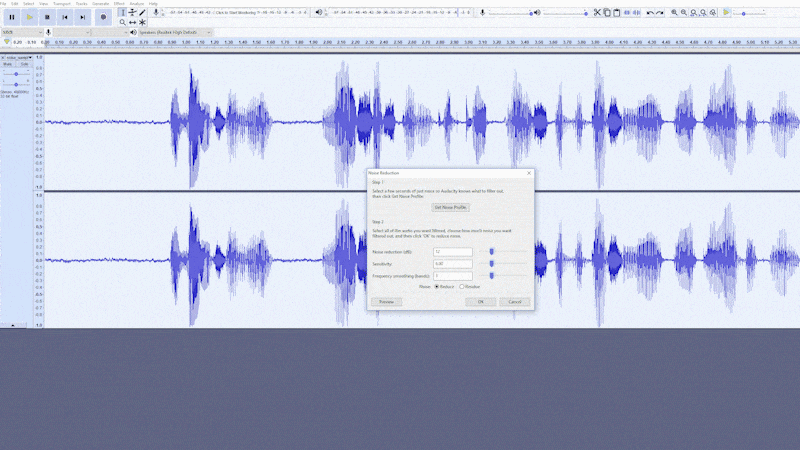Image resolution: width=800 pixels, height=450 pixels.
Task: Click the Pause transport button
Action: (12, 17)
